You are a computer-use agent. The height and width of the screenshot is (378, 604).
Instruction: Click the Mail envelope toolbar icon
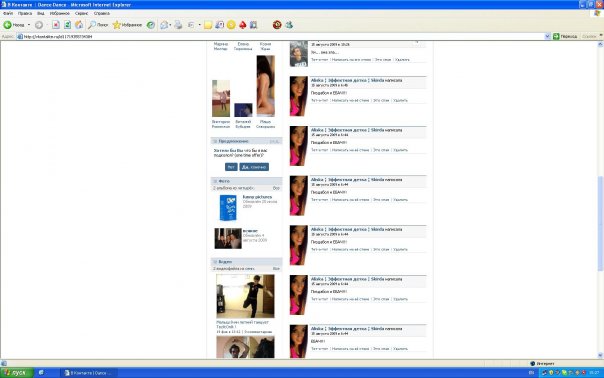(x=164, y=25)
